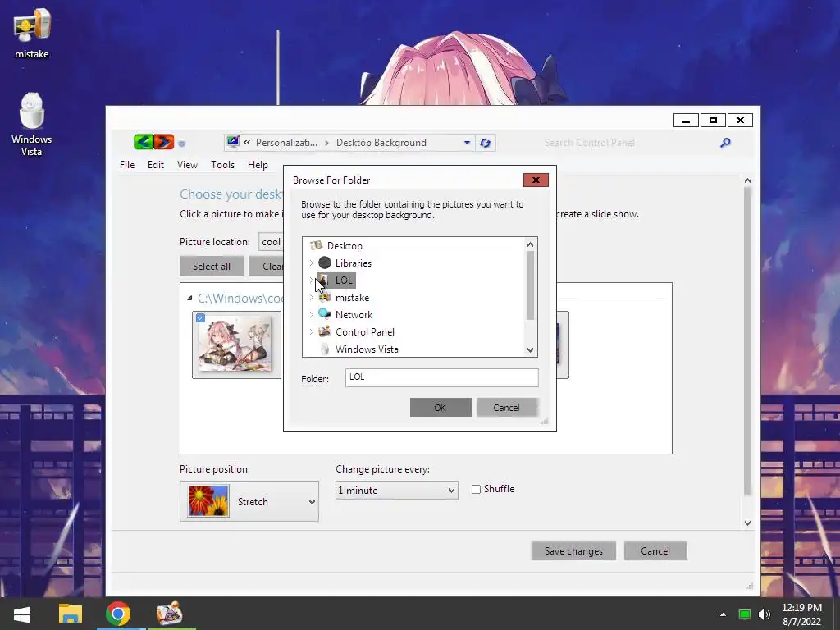Screen dimensions: 840x630
Task: Click the partly hidden Clear all button
Action: click(267, 267)
